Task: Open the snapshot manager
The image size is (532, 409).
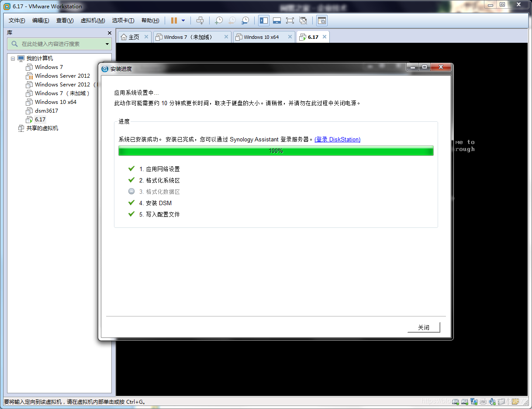Action: coord(245,21)
